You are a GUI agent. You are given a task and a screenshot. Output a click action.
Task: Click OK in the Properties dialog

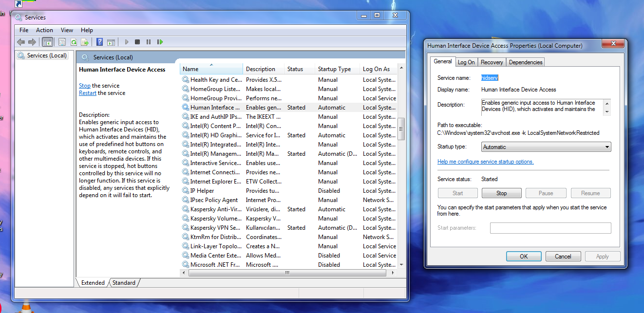(x=524, y=257)
